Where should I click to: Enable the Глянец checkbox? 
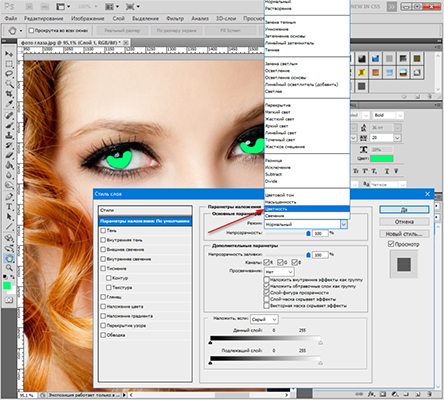[x=103, y=297]
